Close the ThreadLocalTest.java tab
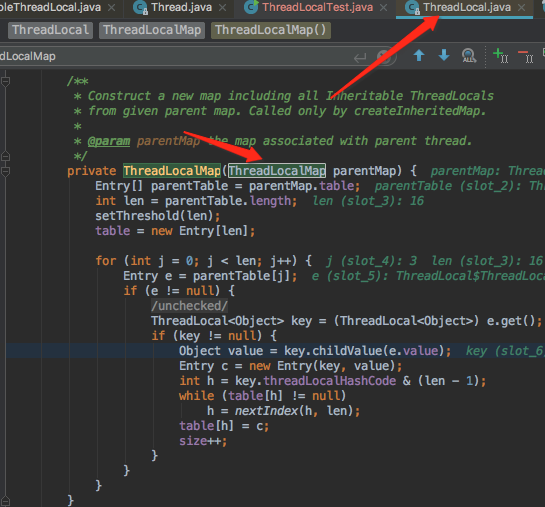This screenshot has width=545, height=507. click(x=383, y=7)
